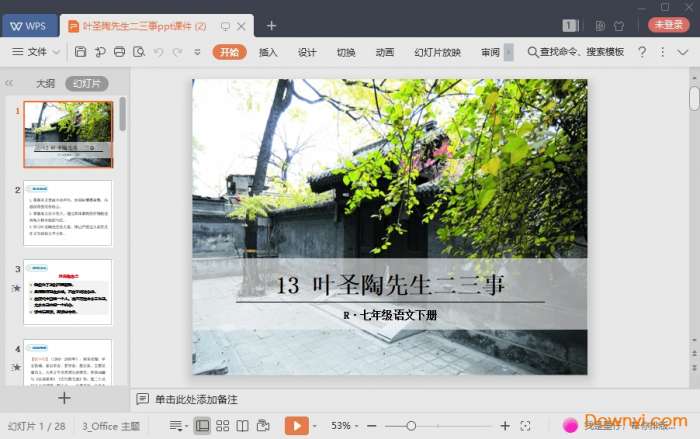Switch to the 幻灯片 thumbnails view

pyautogui.click(x=87, y=84)
